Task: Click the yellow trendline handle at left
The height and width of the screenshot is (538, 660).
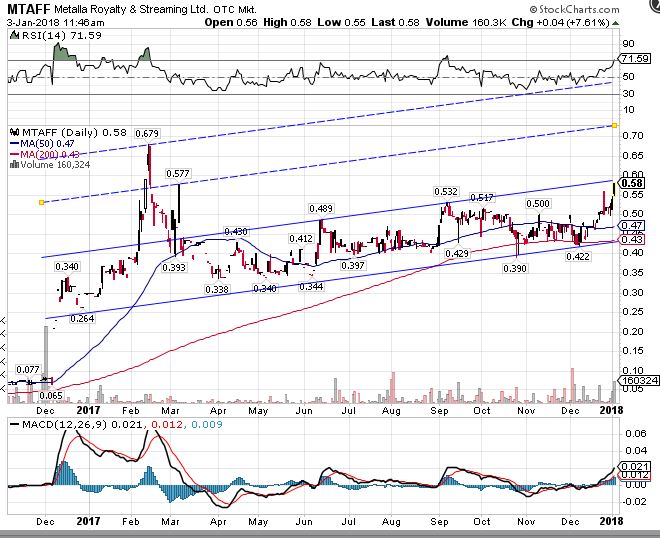Action: (41, 202)
